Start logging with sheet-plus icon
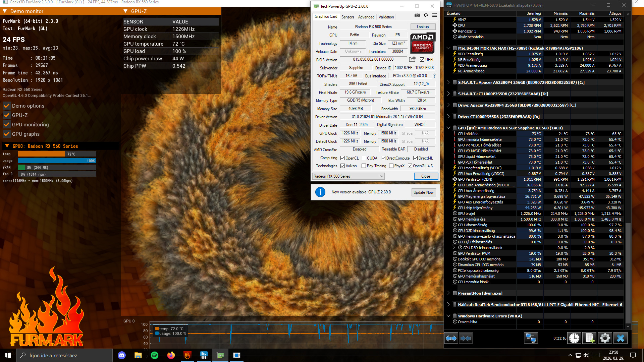The width and height of the screenshot is (644, 362). 589,338
